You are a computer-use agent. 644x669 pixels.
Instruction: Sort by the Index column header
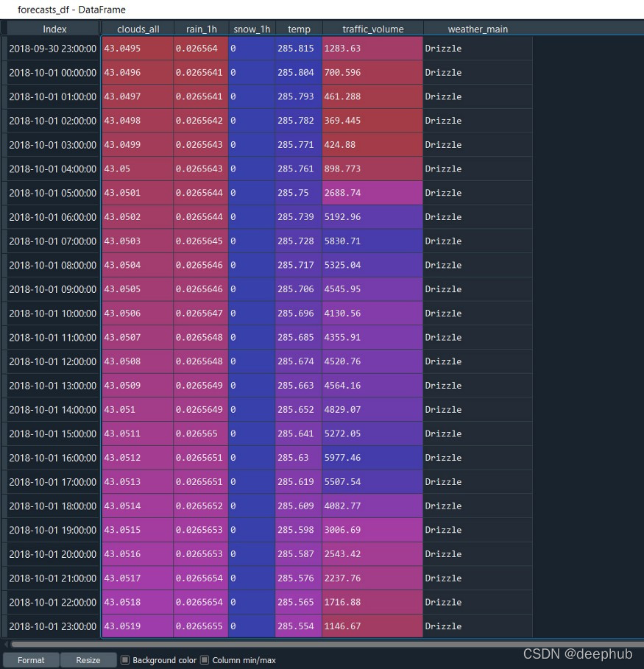coord(54,29)
